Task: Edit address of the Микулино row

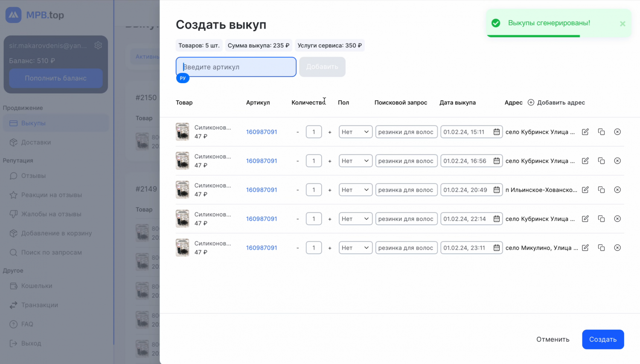Action: click(585, 248)
